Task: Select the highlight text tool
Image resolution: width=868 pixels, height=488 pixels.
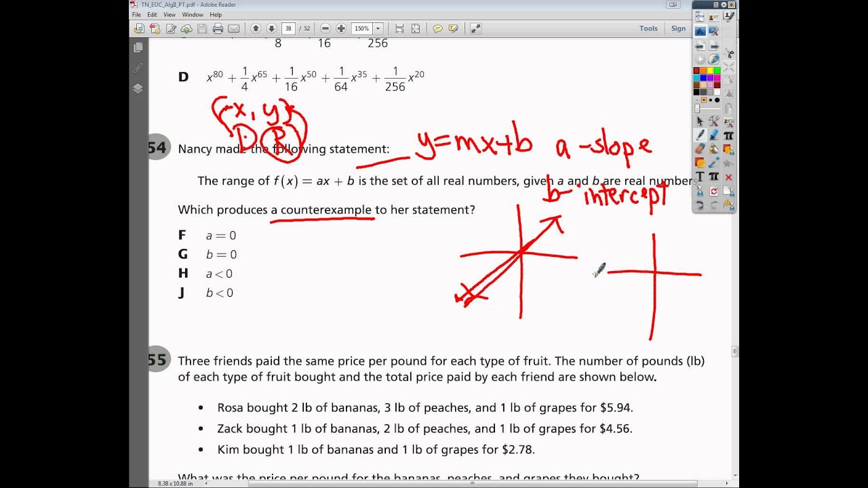Action: pos(453,28)
